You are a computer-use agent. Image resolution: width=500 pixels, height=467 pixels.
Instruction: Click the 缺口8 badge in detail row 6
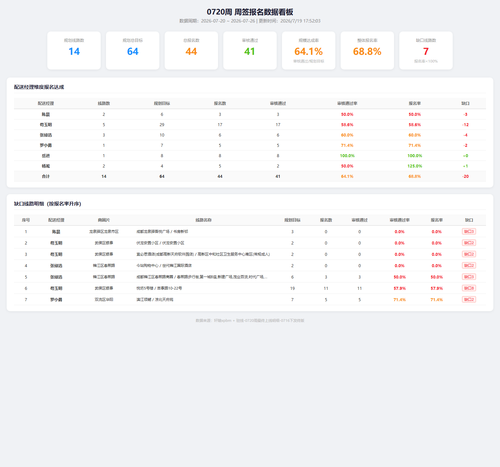pos(469,288)
